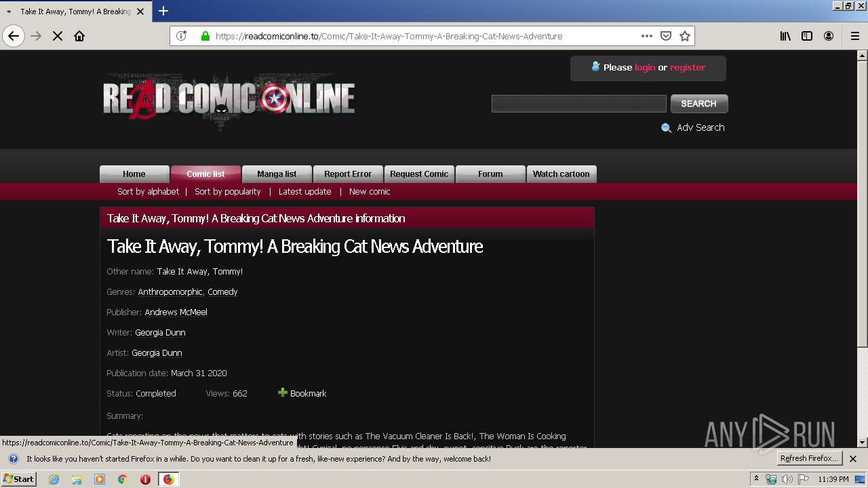Click the Bookmark link text
Image resolution: width=868 pixels, height=488 pixels.
point(308,393)
